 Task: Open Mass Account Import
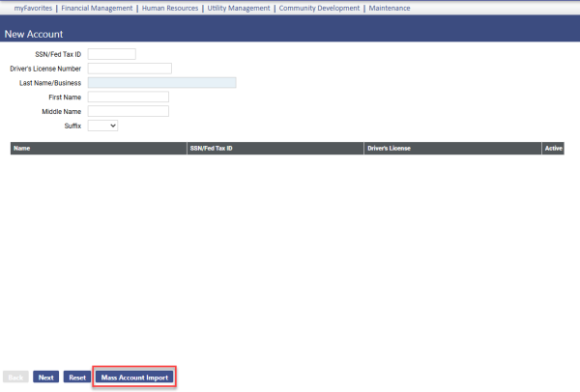[134, 378]
